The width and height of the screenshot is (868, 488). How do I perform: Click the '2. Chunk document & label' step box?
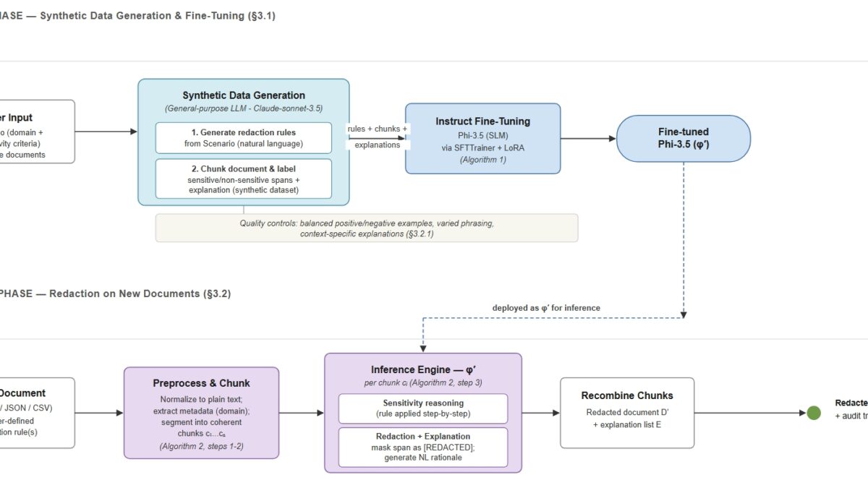pyautogui.click(x=244, y=179)
